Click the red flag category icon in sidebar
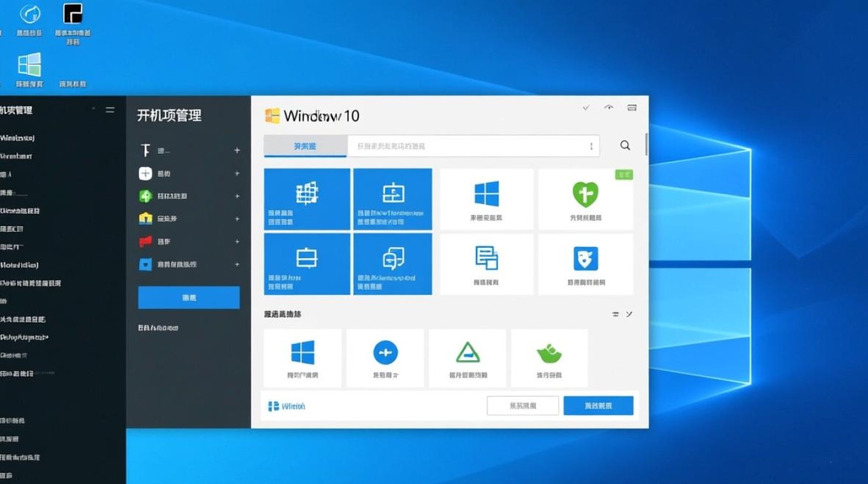The width and height of the screenshot is (868, 484). click(x=145, y=241)
